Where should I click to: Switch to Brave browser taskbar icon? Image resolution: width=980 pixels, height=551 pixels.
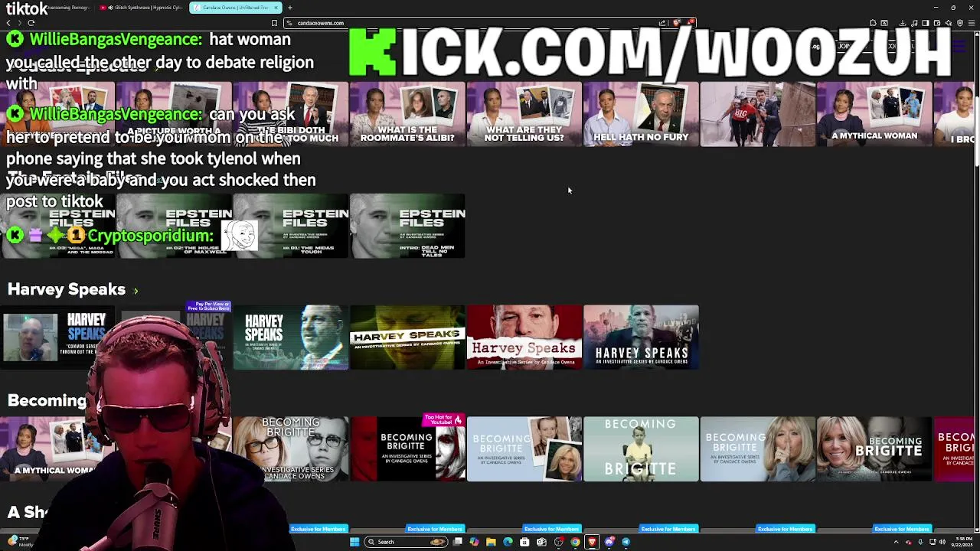pos(592,542)
